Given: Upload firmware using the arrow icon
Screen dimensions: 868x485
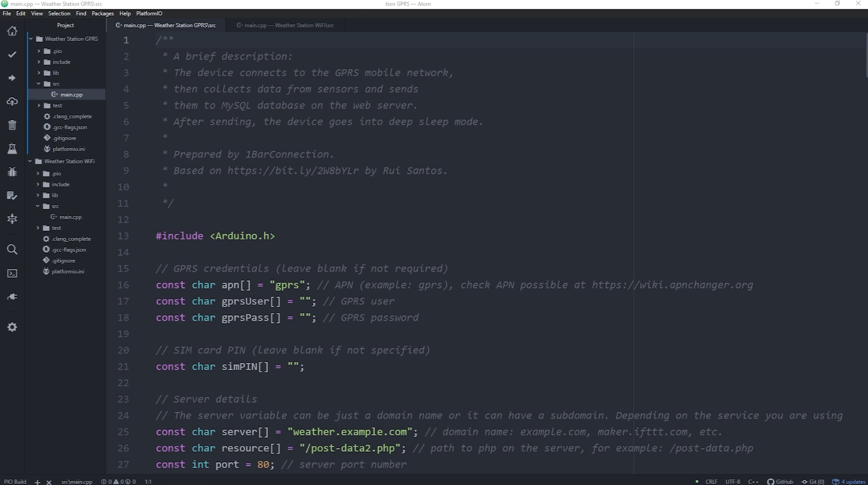Looking at the screenshot, I should click(x=11, y=78).
